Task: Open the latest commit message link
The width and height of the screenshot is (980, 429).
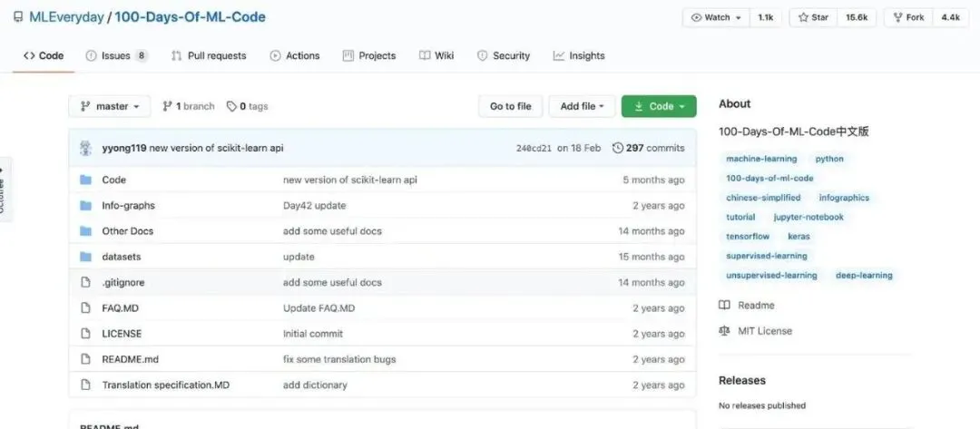Action: (216, 148)
